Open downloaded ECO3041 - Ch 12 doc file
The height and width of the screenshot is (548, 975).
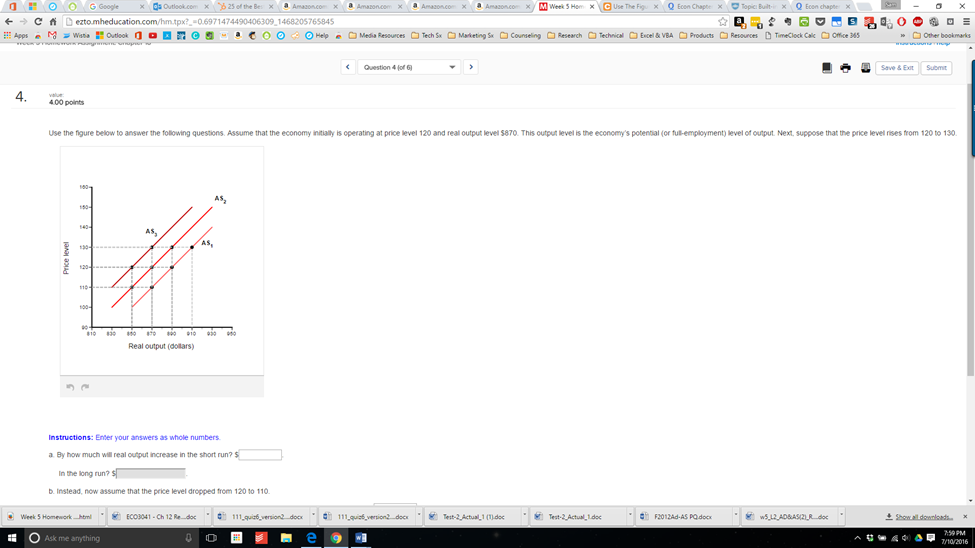tap(155, 516)
